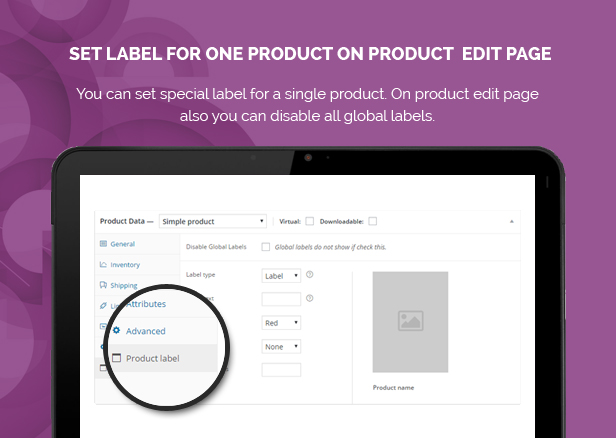Collapse the Product Data panel arrow

[512, 222]
